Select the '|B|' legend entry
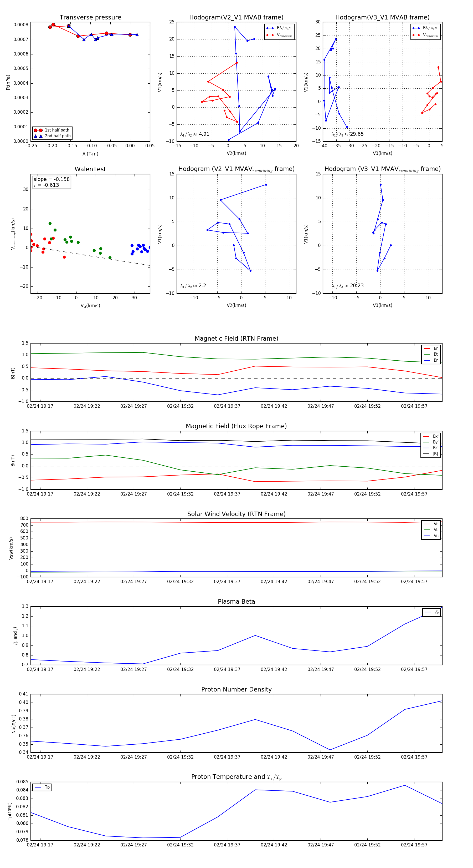The height and width of the screenshot is (868, 473). point(431,454)
